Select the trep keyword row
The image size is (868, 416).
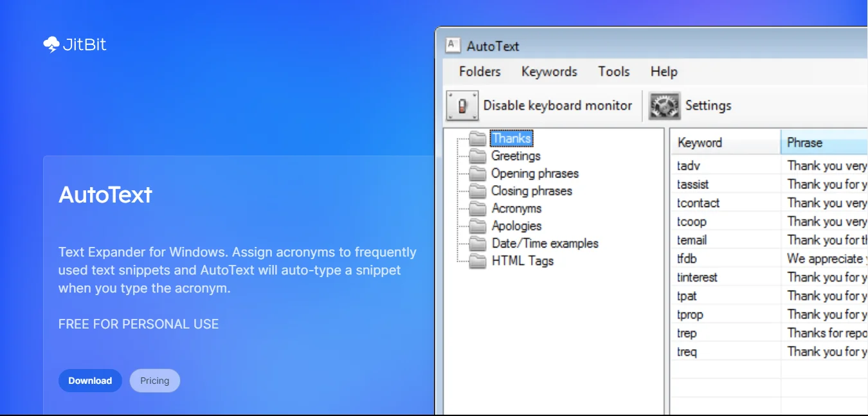[x=770, y=333]
